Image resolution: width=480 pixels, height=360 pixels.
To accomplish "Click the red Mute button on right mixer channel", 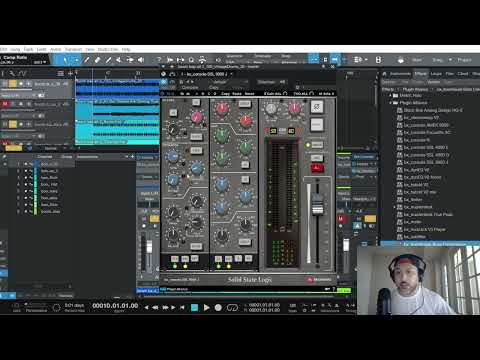I will (x=341, y=218).
